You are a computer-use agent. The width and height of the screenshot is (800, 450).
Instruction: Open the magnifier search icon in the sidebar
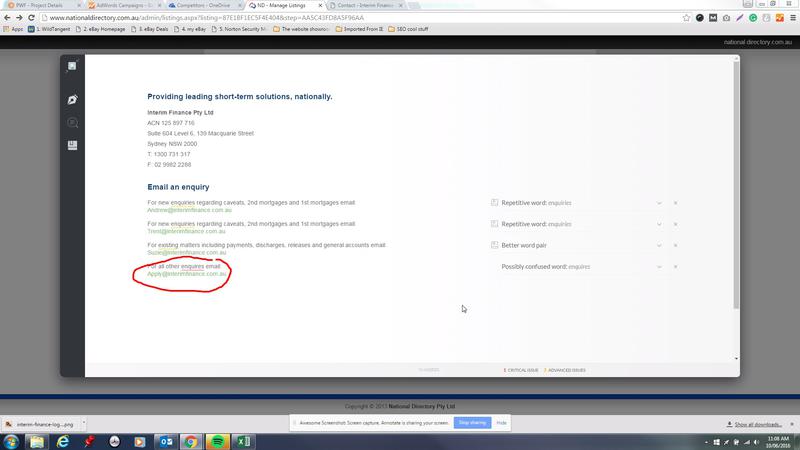pos(72,122)
